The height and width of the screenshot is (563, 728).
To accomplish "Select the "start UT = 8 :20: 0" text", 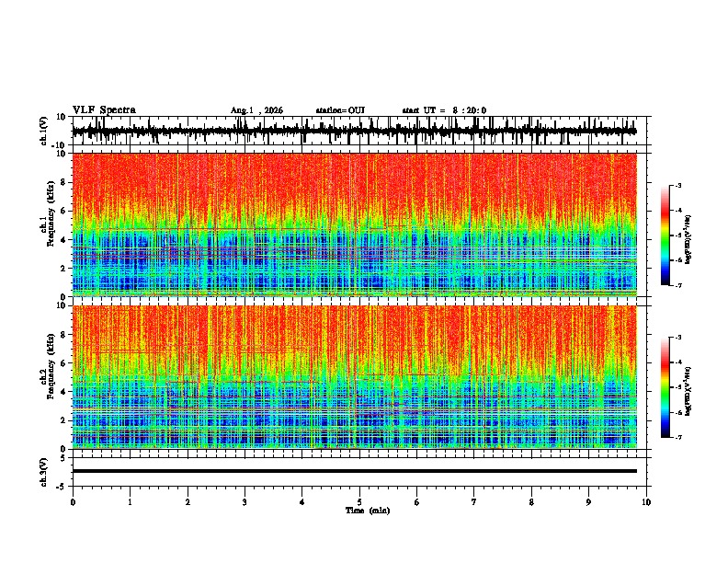I will point(444,110).
